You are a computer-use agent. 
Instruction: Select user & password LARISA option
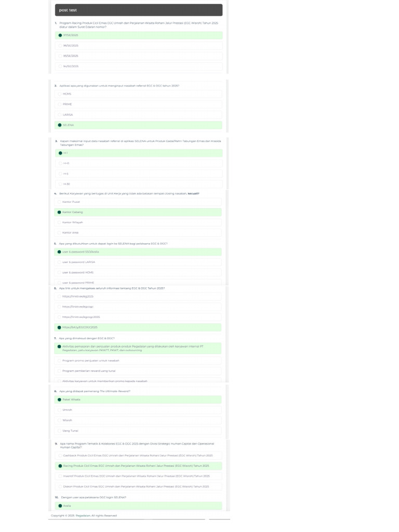coord(138,262)
